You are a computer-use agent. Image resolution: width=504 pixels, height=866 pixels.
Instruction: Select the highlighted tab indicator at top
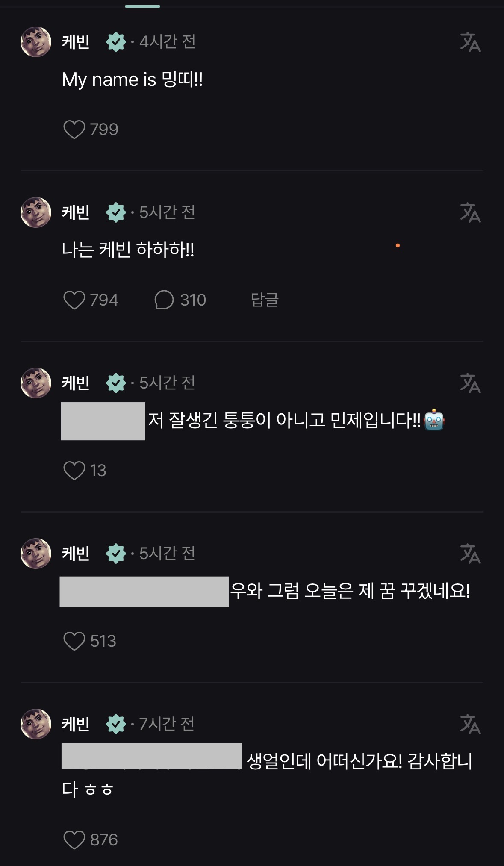coord(142,6)
